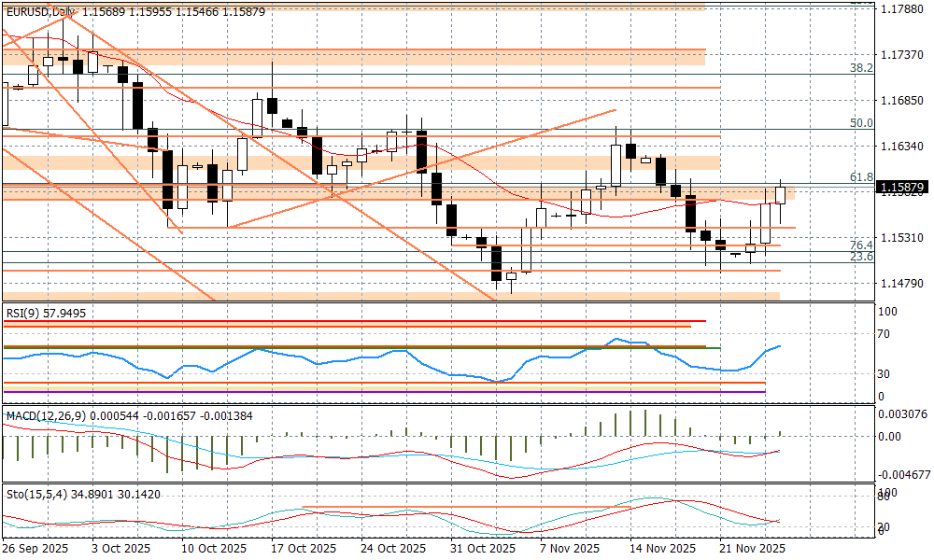Screen dimensions: 934x560
Task: Select the latest white candlestick on the right
Action: [781, 195]
